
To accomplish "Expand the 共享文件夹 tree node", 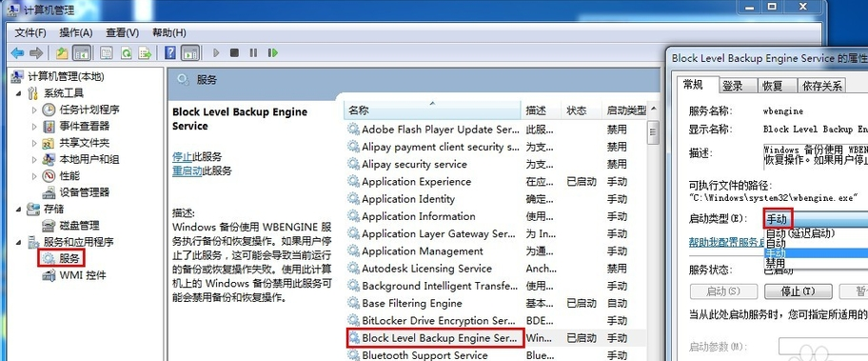I will [34, 143].
